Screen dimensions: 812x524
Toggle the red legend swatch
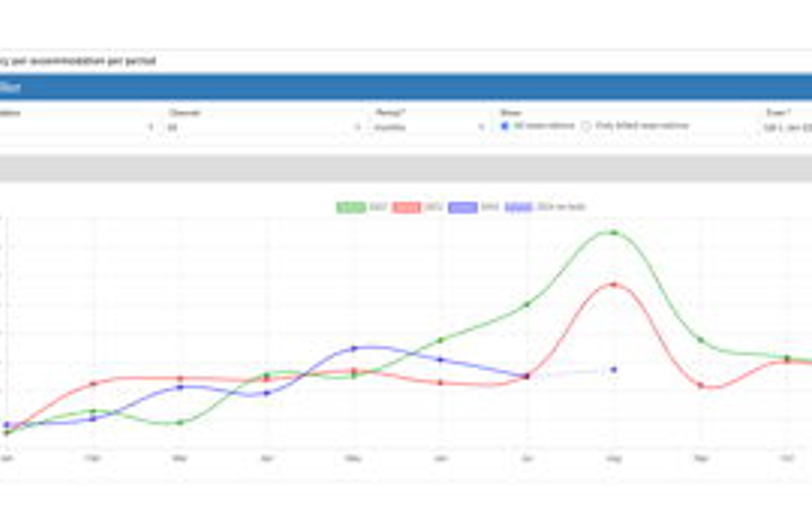407,207
